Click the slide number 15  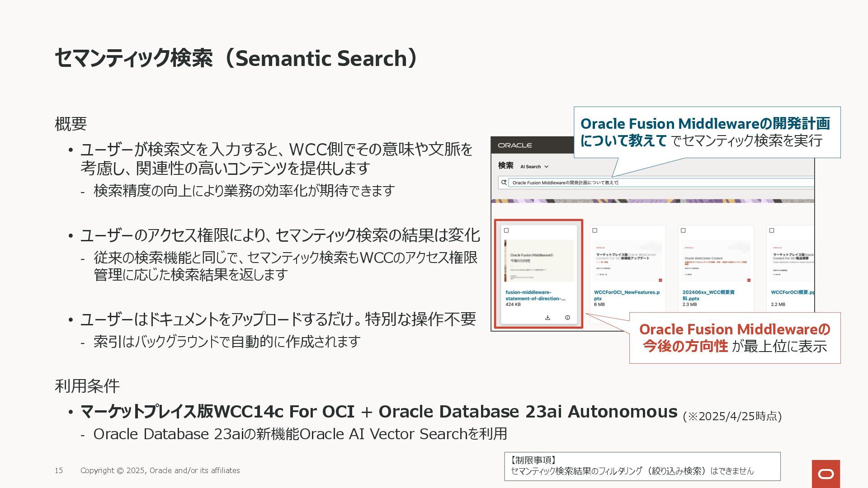59,470
